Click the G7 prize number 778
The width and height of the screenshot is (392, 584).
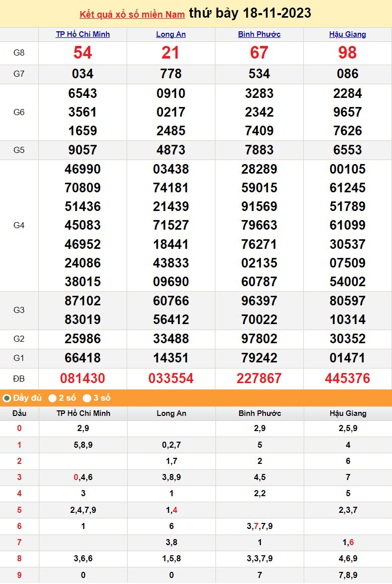click(171, 74)
